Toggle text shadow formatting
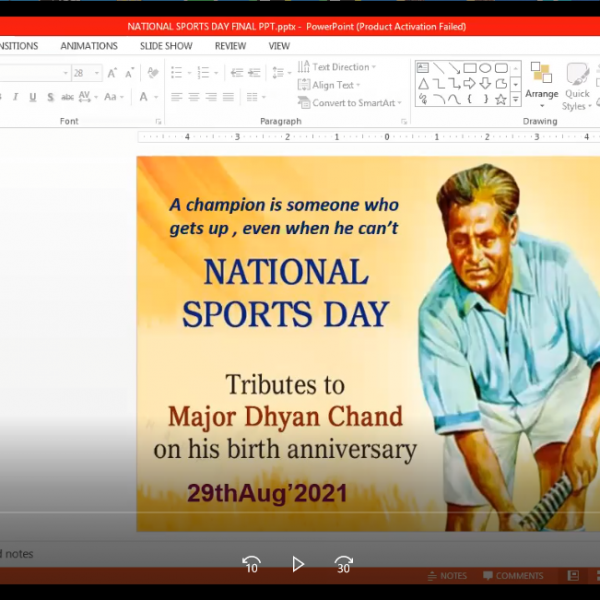The height and width of the screenshot is (600, 600). [x=50, y=98]
